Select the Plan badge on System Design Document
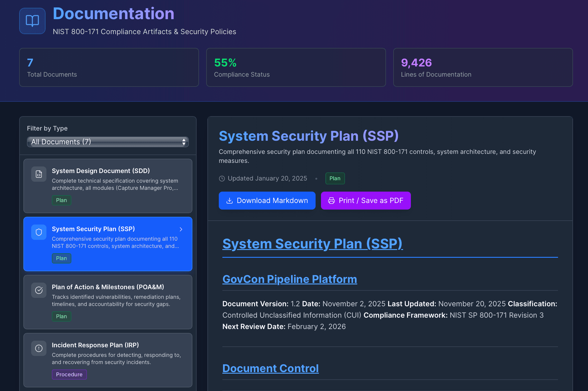The width and height of the screenshot is (588, 391). [x=61, y=200]
